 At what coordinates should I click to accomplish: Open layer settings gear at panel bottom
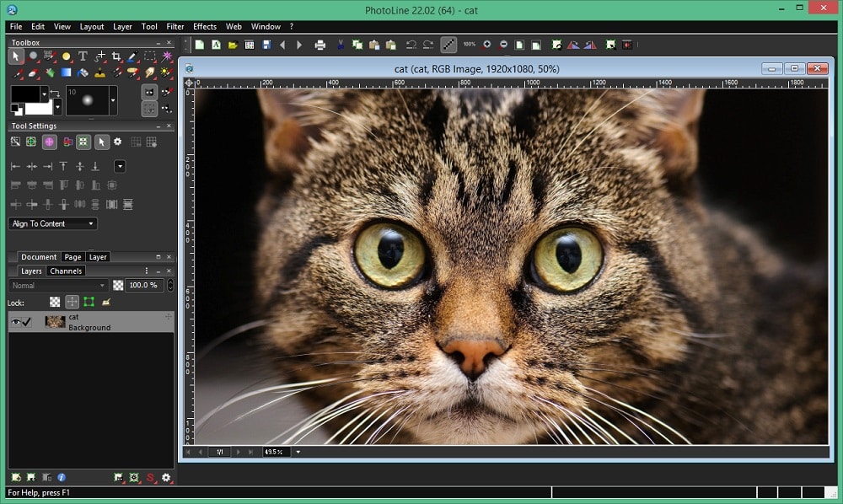(x=166, y=478)
